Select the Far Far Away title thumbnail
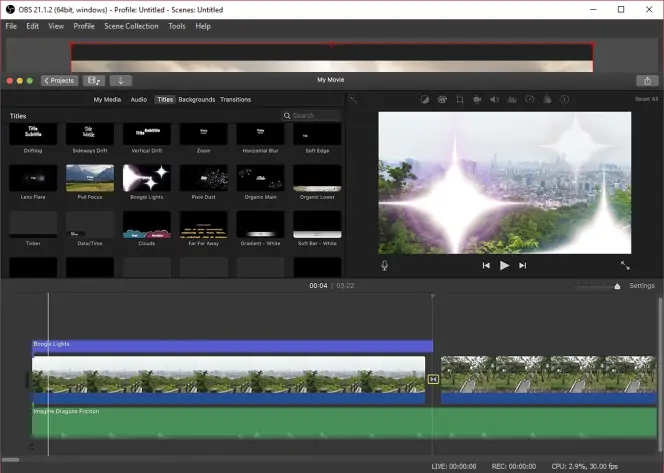 [204, 224]
